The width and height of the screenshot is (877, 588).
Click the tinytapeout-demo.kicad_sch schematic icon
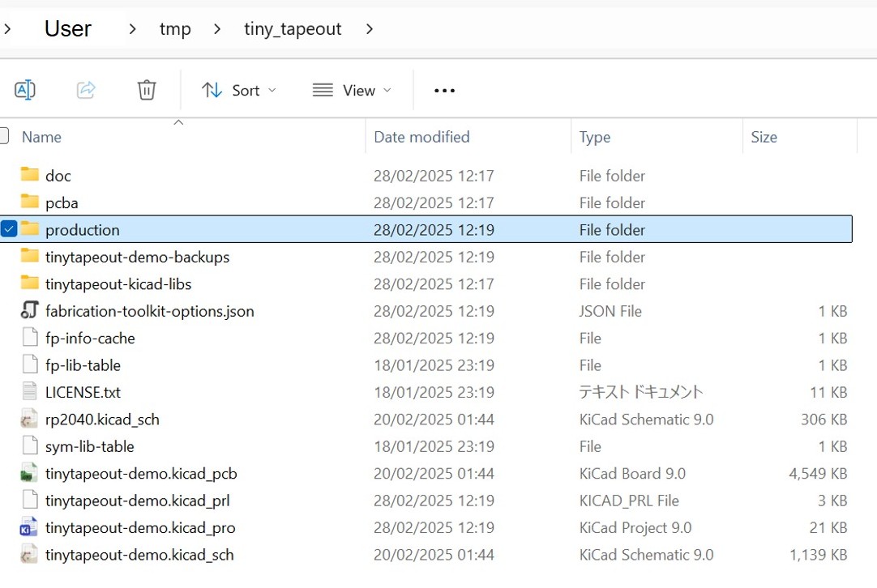coord(30,554)
